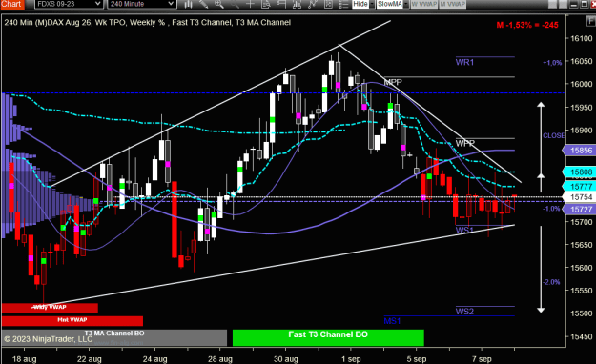Toggle the Chart Trader icon

(x=281, y=4)
